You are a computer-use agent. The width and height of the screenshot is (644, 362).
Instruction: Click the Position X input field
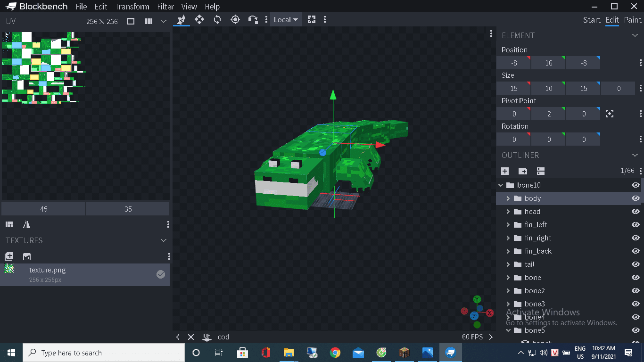click(x=513, y=63)
